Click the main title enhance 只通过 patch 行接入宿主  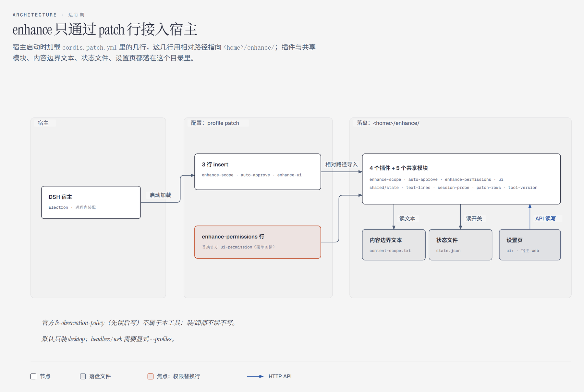(105, 30)
